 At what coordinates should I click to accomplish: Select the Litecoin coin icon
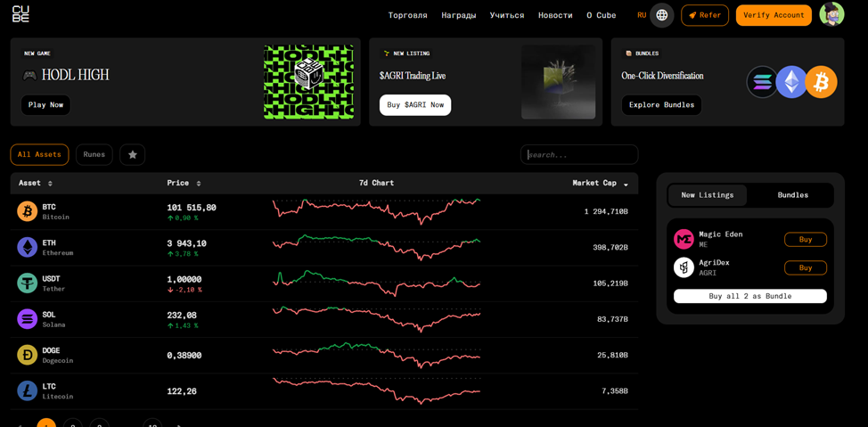click(x=27, y=391)
